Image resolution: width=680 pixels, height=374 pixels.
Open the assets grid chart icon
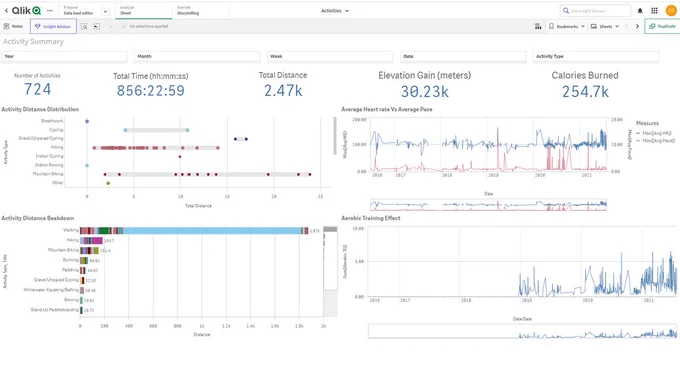[x=538, y=26]
